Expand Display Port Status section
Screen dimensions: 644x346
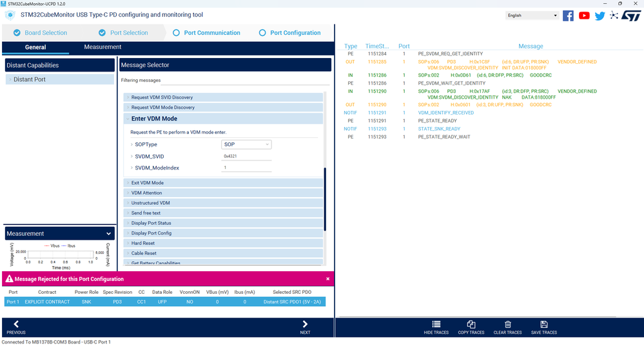[223, 223]
